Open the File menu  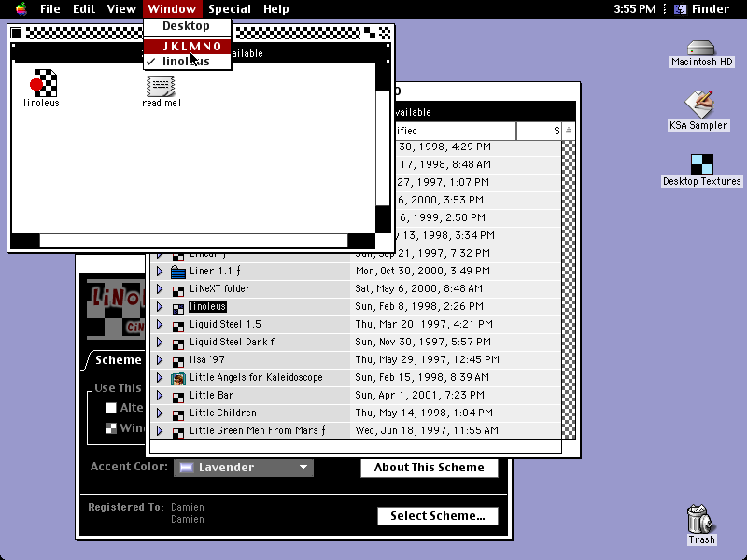pos(50,9)
